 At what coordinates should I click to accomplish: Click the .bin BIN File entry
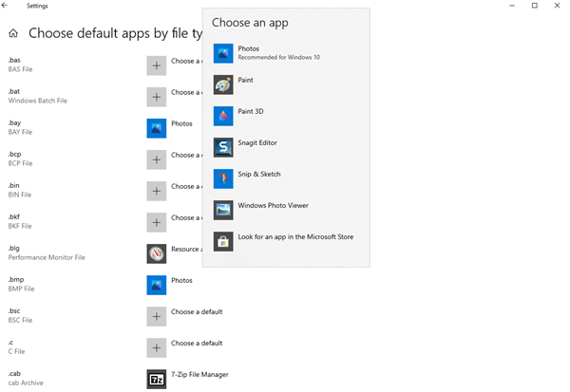point(20,190)
